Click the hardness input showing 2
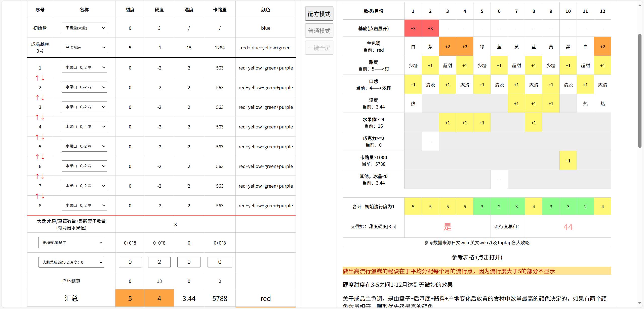Screen dimensions: 644x309 [x=159, y=262]
